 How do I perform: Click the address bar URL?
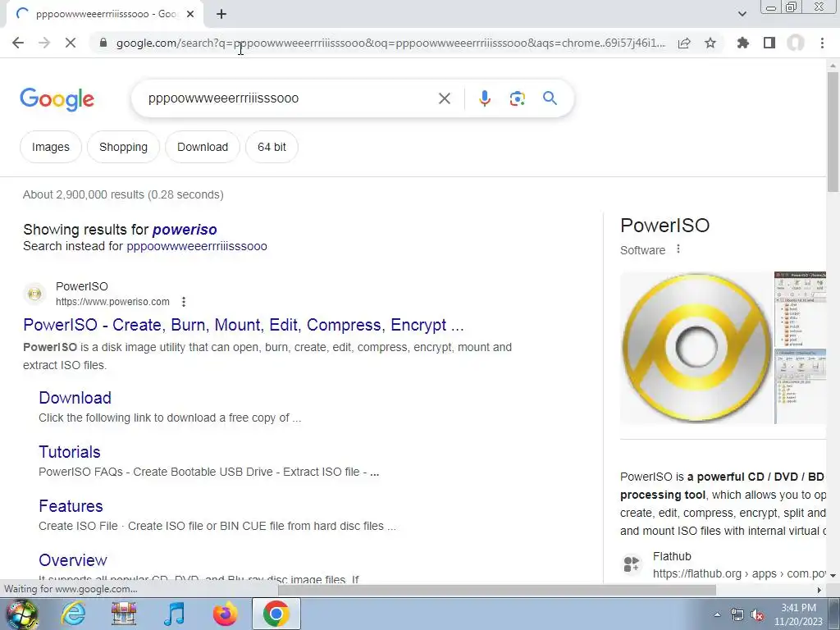point(390,43)
